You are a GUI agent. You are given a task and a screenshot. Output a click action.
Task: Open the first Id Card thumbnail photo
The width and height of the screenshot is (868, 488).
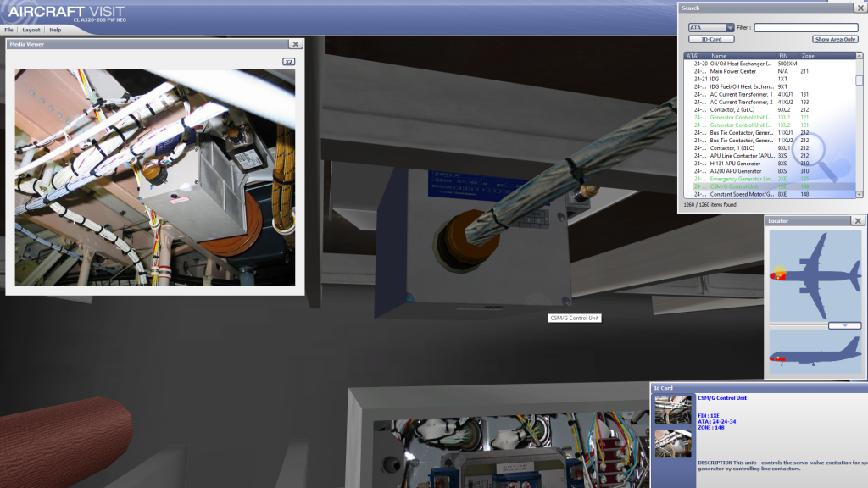pyautogui.click(x=673, y=409)
